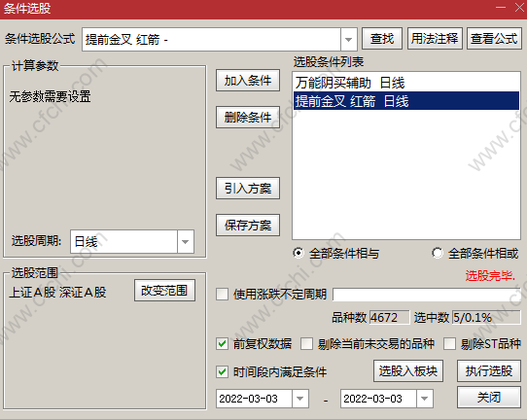Run screening with 执行选股 button
Image resolution: width=527 pixels, height=420 pixels.
click(x=489, y=371)
